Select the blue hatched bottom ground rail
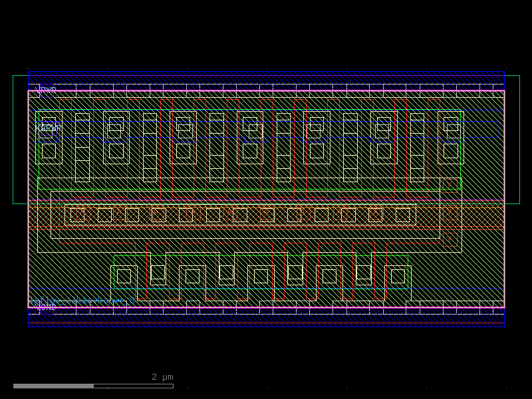This screenshot has width=532, height=399. 266,317
